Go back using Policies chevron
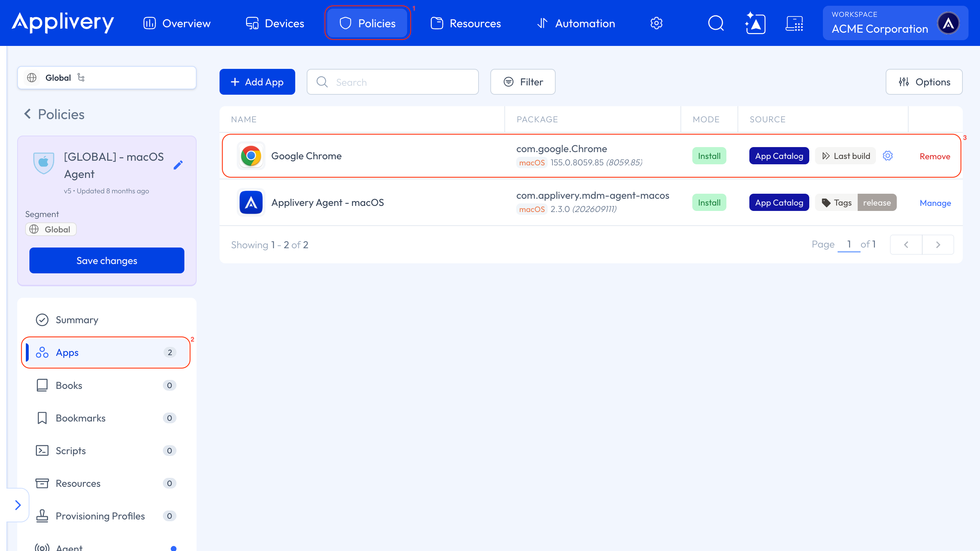 (x=27, y=114)
